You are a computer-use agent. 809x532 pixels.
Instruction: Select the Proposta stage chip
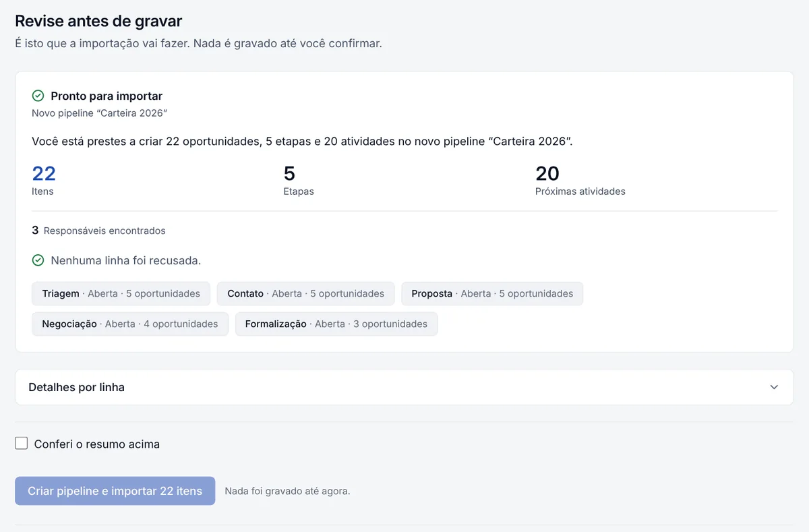pyautogui.click(x=492, y=294)
